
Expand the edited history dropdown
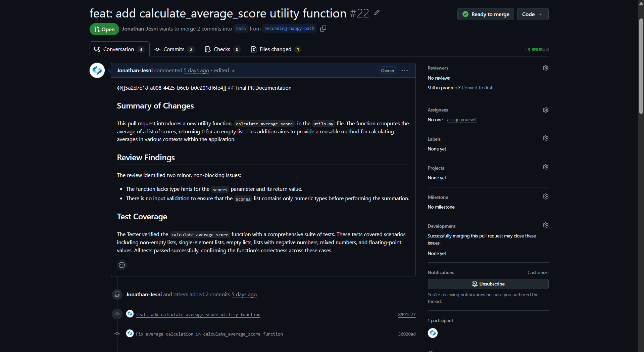tap(225, 71)
